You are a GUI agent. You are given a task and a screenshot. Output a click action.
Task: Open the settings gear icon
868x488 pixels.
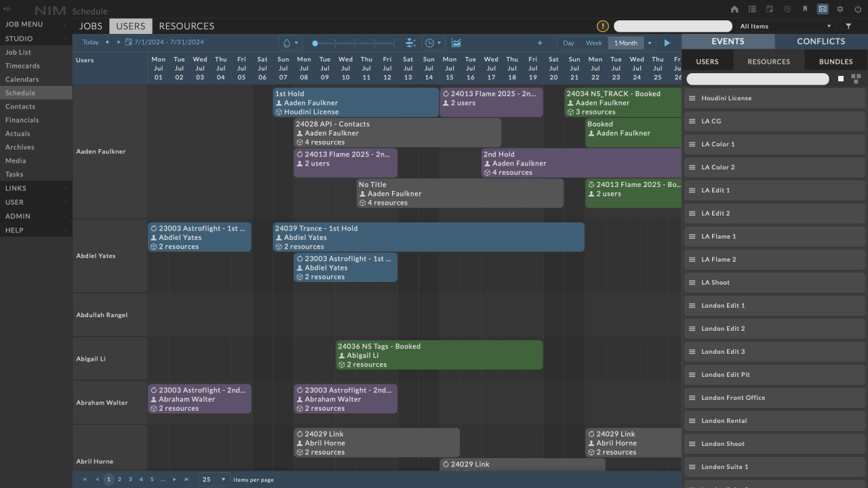click(840, 9)
